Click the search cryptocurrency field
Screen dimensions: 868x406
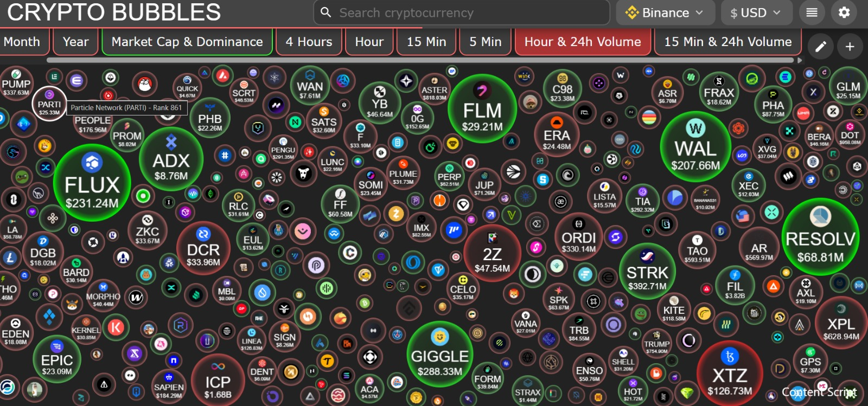click(462, 12)
